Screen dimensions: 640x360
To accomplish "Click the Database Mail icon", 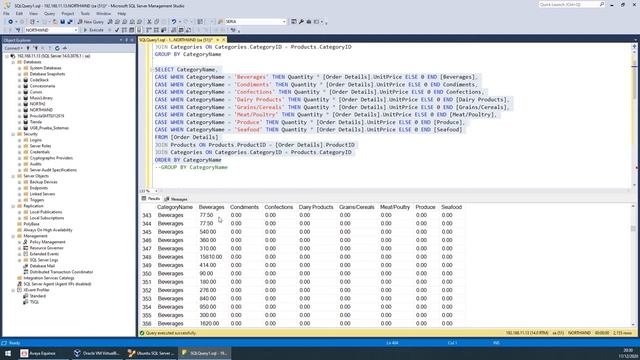I will coord(26,266).
